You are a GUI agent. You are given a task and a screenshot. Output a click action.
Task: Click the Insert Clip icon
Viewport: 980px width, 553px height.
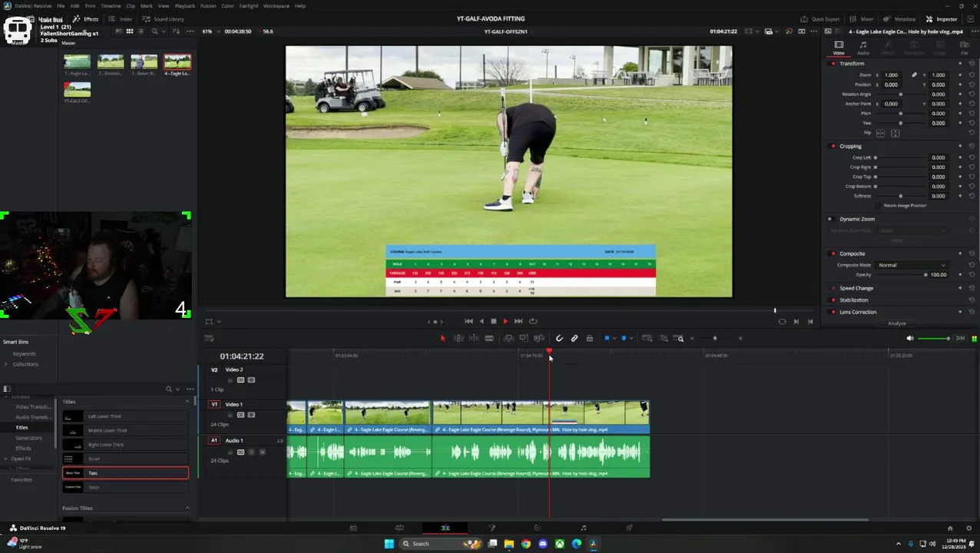(x=508, y=338)
